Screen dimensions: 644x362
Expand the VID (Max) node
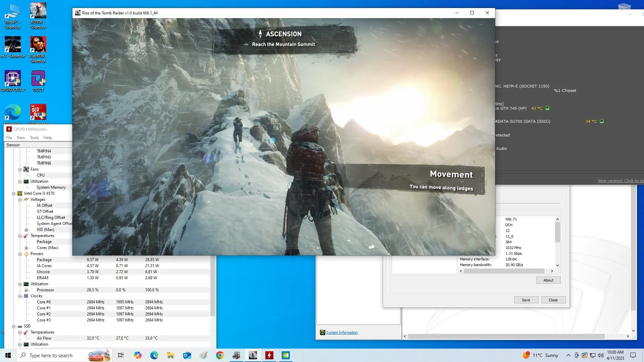pos(26,230)
